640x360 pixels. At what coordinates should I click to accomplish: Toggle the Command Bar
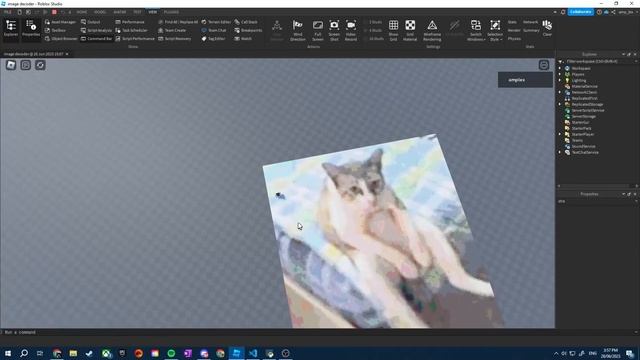coord(96,39)
